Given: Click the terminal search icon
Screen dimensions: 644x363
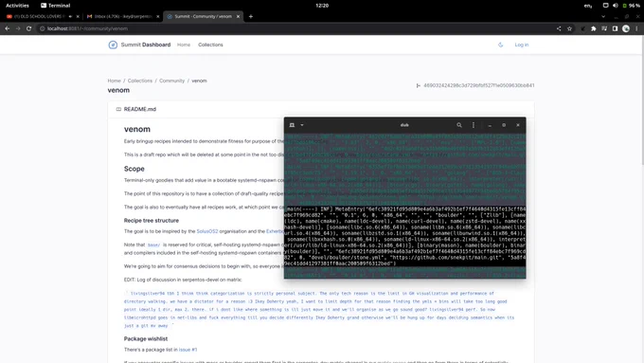Looking at the screenshot, I should [x=459, y=125].
